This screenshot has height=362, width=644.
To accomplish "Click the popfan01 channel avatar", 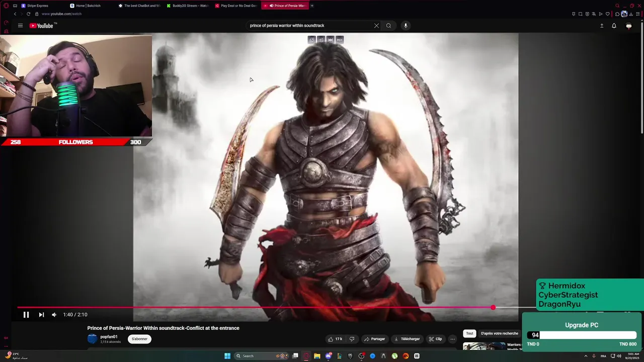I will pyautogui.click(x=92, y=339).
